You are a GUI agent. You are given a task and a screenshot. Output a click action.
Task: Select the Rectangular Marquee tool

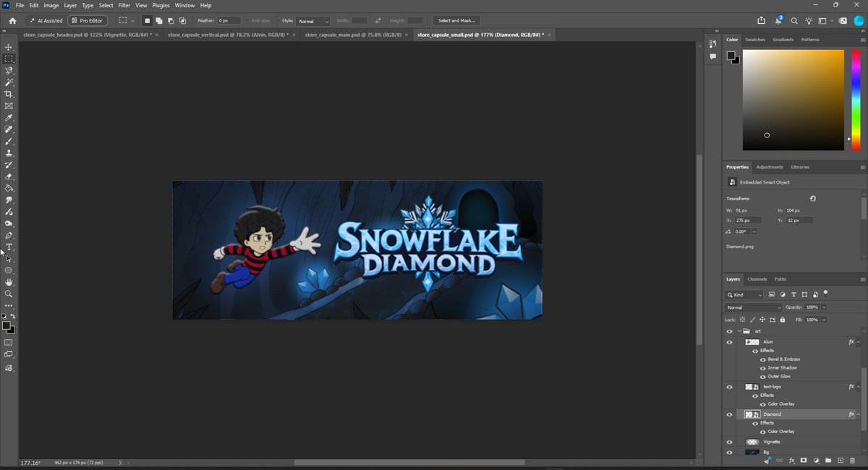click(9, 59)
